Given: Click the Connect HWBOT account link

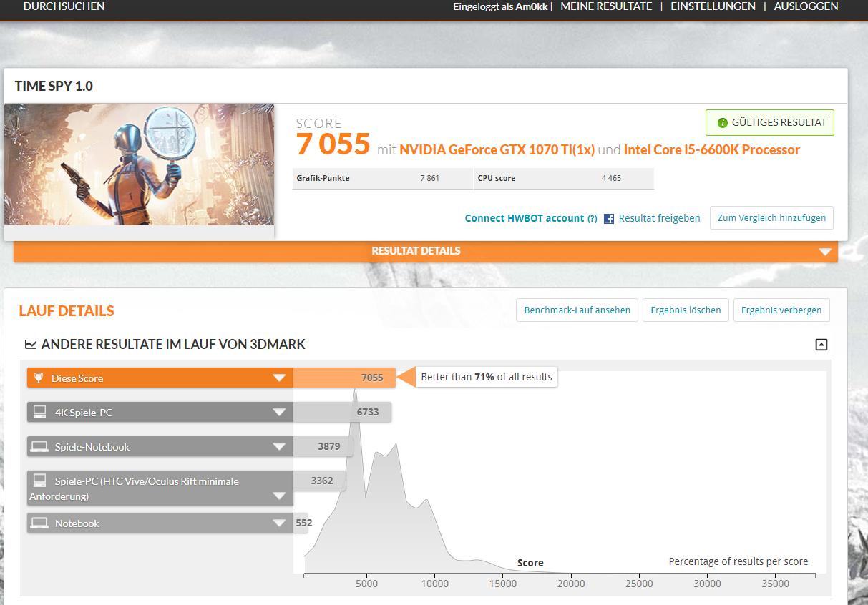Looking at the screenshot, I should (524, 218).
